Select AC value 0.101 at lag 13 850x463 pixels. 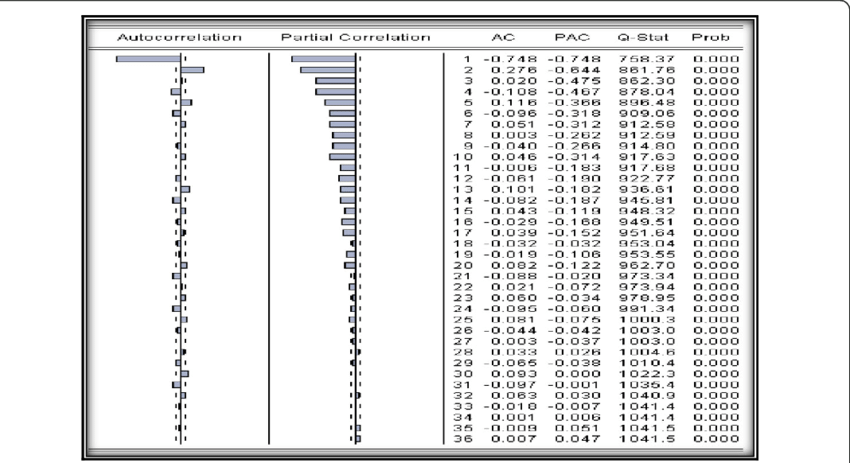pos(514,189)
